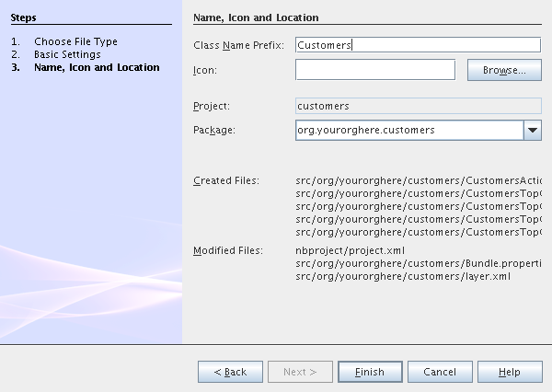Screen dimensions: 552x392
Task: Click the Class Name Prefix label
Action: click(240, 45)
